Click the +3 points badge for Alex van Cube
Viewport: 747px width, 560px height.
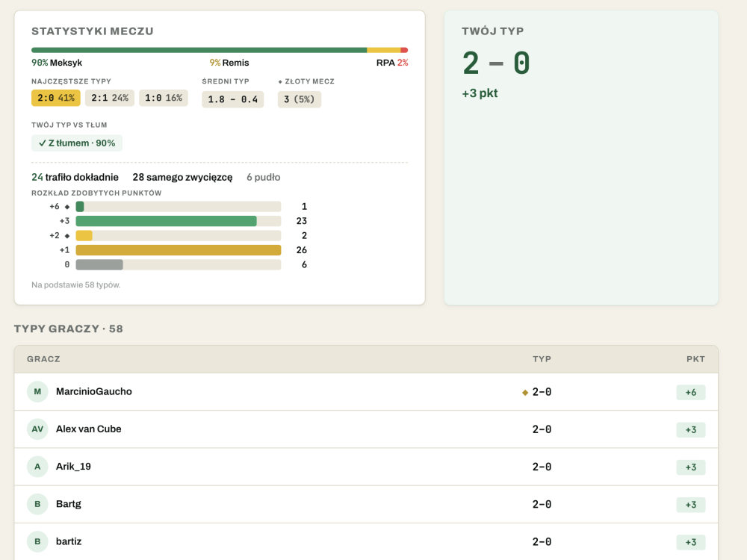[691, 429]
